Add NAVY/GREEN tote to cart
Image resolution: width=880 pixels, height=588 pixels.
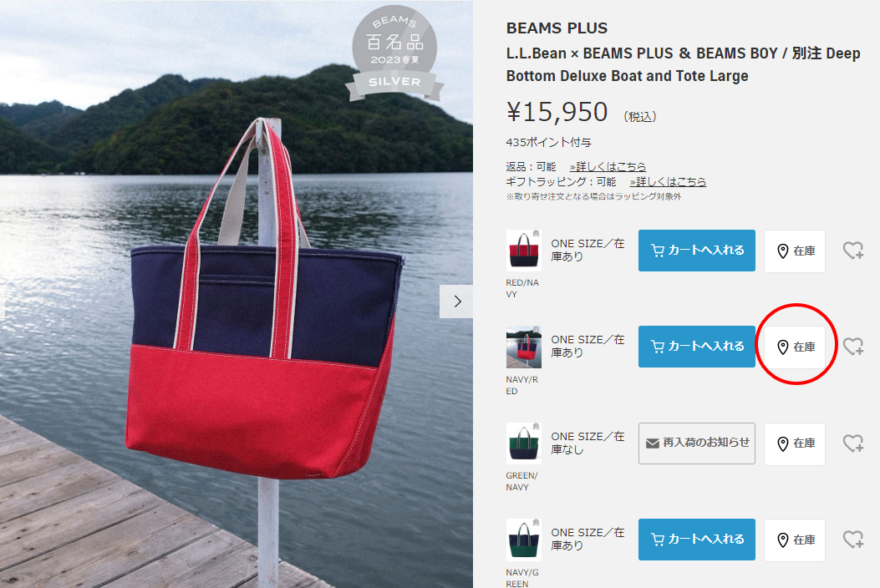click(x=696, y=540)
